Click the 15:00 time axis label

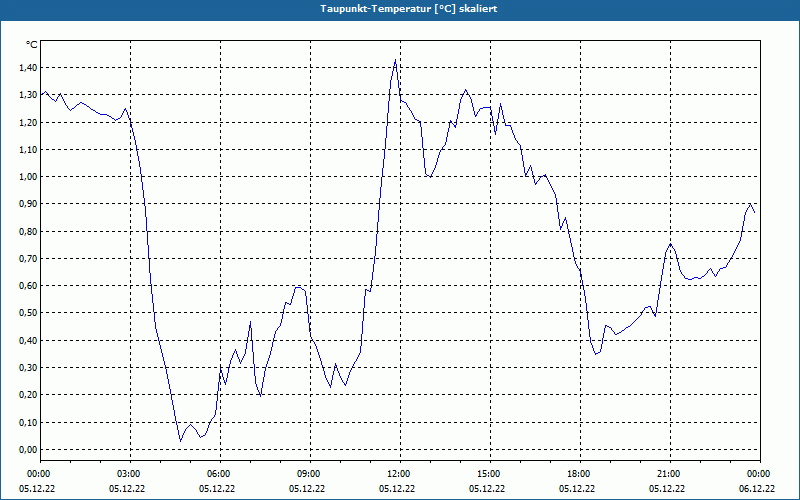(490, 474)
